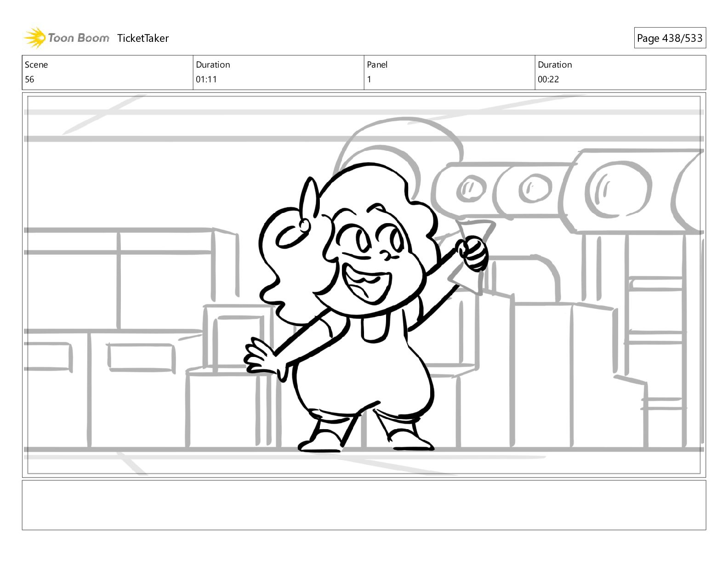
Task: Select the Panel label in header
Action: coord(377,65)
